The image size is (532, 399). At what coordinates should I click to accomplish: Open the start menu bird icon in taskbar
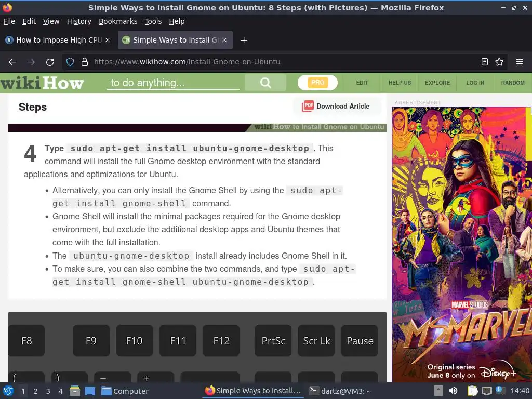[x=8, y=391]
